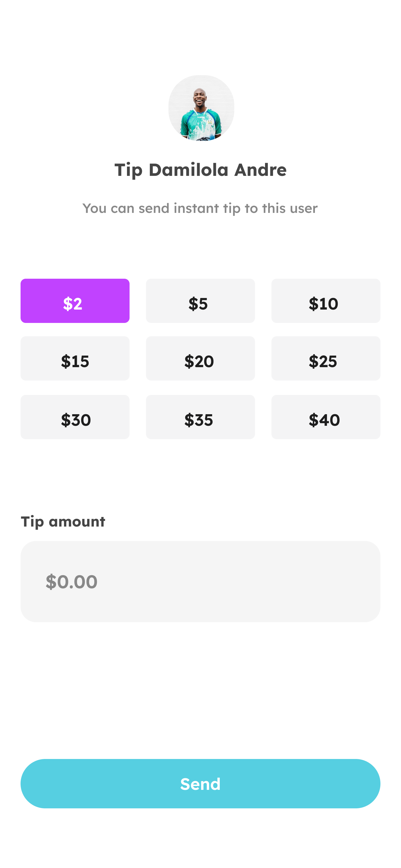Screen dimensions: 401x868
Task: Select the $15 tip button
Action: tap(75, 358)
